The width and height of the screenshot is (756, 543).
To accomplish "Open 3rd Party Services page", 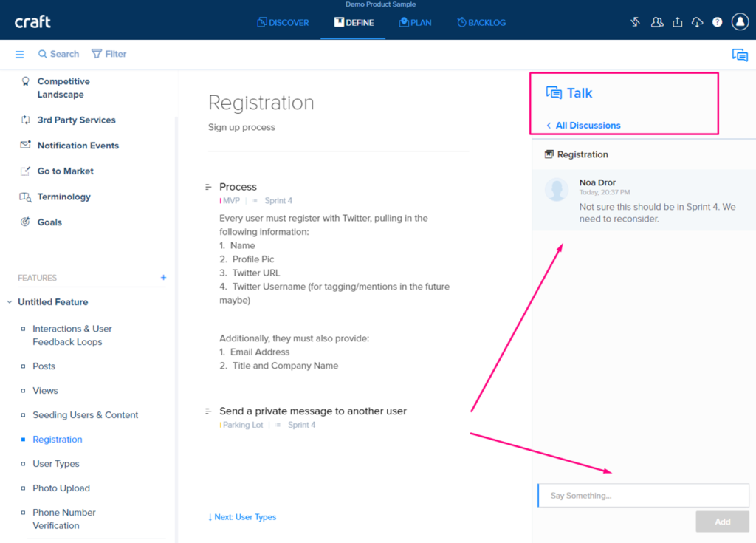I will [77, 120].
